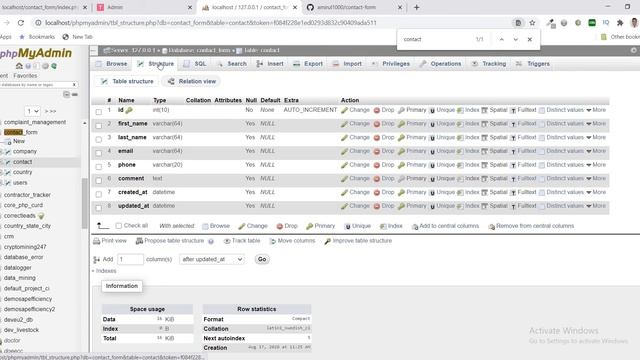Click the Go button to add columns
Image resolution: width=640 pixels, height=360 pixels.
pyautogui.click(x=262, y=259)
